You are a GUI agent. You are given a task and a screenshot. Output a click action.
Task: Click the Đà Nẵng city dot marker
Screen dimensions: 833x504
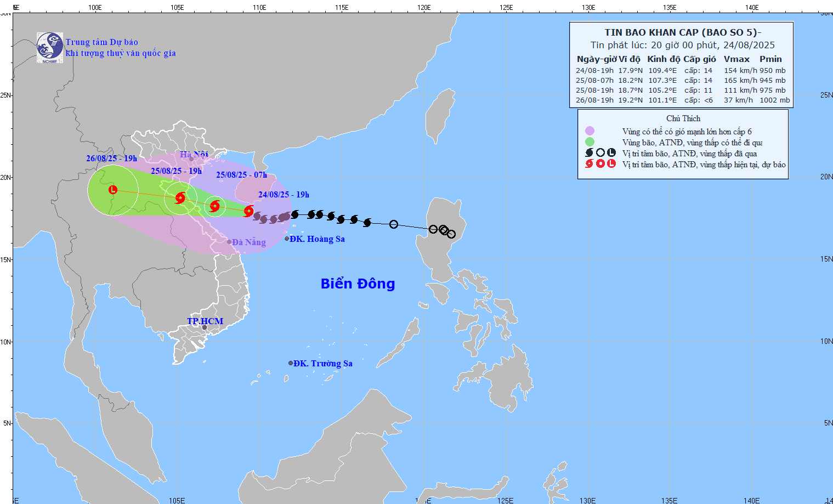point(230,241)
